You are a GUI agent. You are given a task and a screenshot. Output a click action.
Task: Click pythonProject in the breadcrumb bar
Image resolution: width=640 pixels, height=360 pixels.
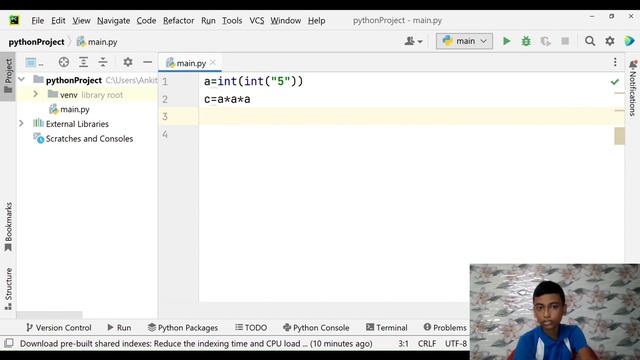(36, 42)
